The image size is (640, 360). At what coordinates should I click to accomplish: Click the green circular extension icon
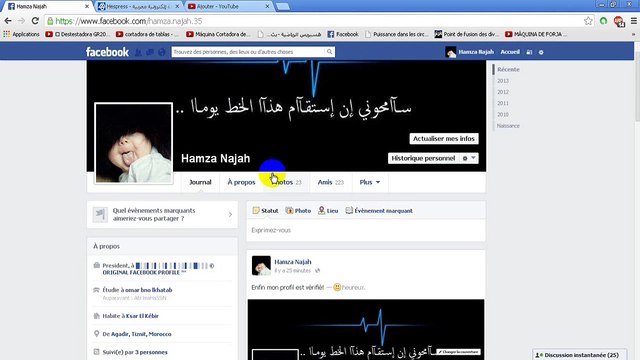click(603, 21)
